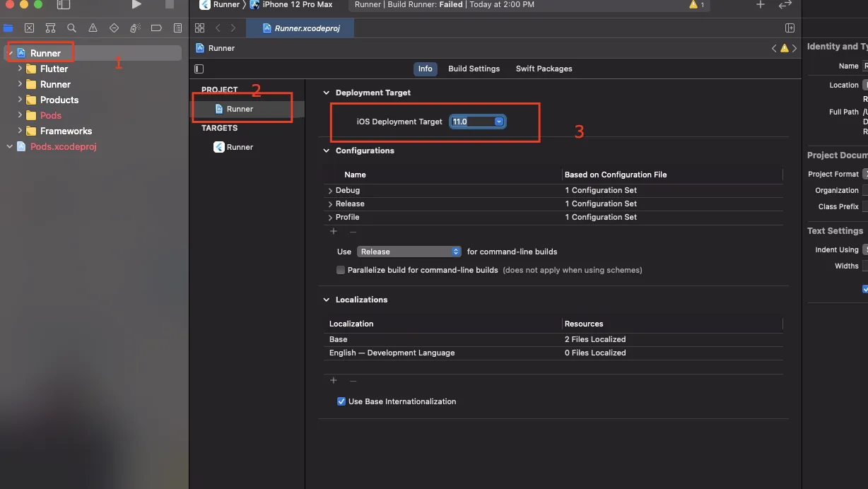
Task: Remove localization with minus button
Action: click(x=353, y=380)
